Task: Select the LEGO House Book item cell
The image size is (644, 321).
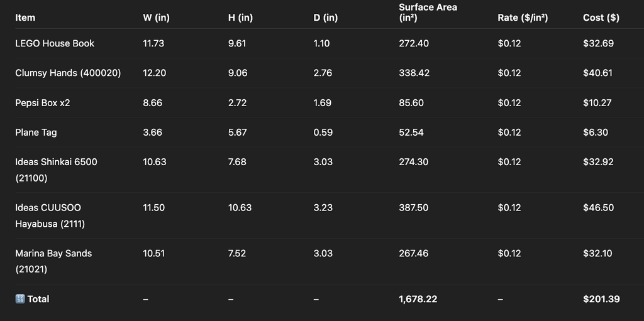Action: pyautogui.click(x=55, y=43)
